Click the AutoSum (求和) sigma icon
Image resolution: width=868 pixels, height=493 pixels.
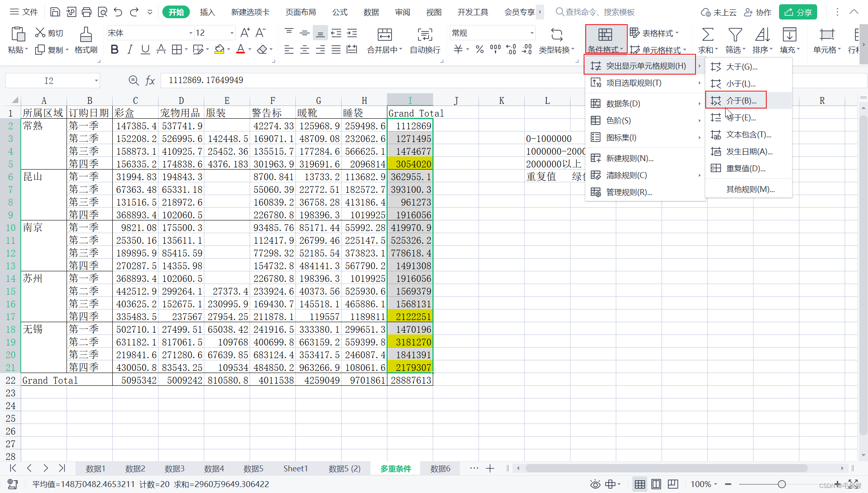707,35
